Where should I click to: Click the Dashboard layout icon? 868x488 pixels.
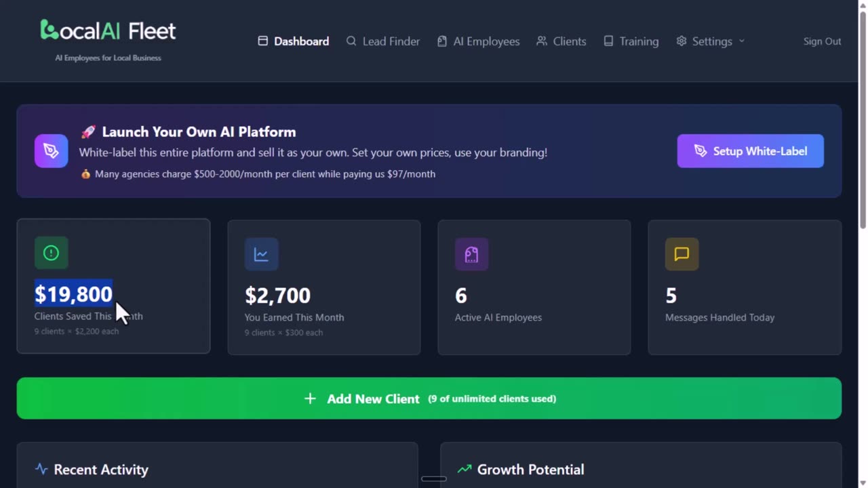263,41
